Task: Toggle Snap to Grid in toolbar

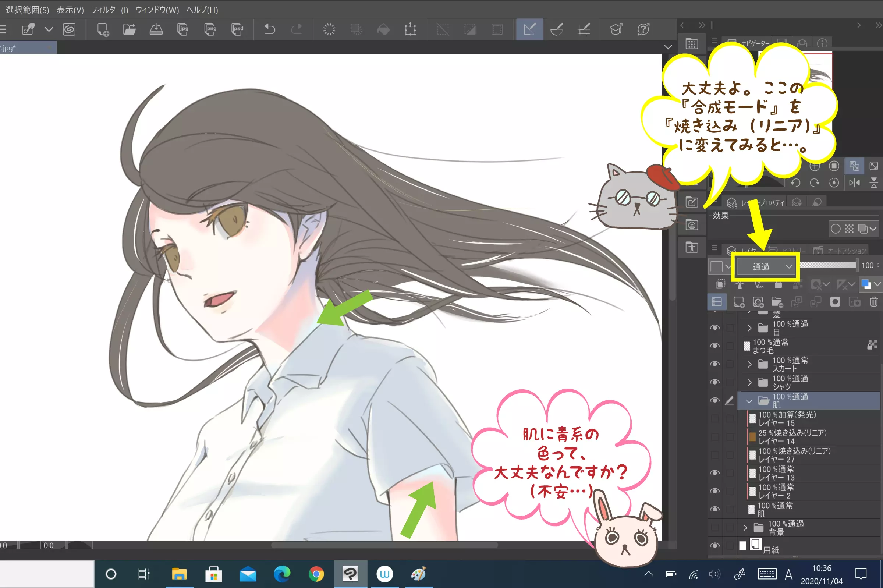Action: point(584,29)
